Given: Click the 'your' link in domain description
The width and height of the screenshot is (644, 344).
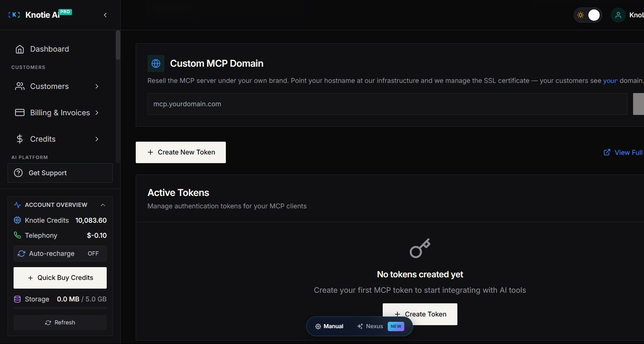Looking at the screenshot, I should point(610,81).
